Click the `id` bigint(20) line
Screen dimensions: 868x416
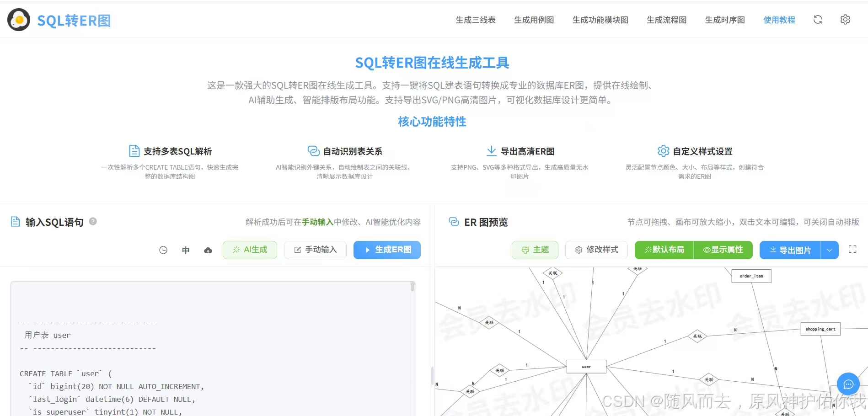pyautogui.click(x=116, y=387)
